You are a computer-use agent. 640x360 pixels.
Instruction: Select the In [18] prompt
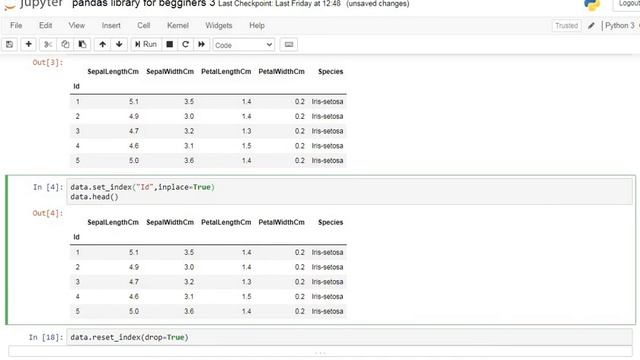46,337
